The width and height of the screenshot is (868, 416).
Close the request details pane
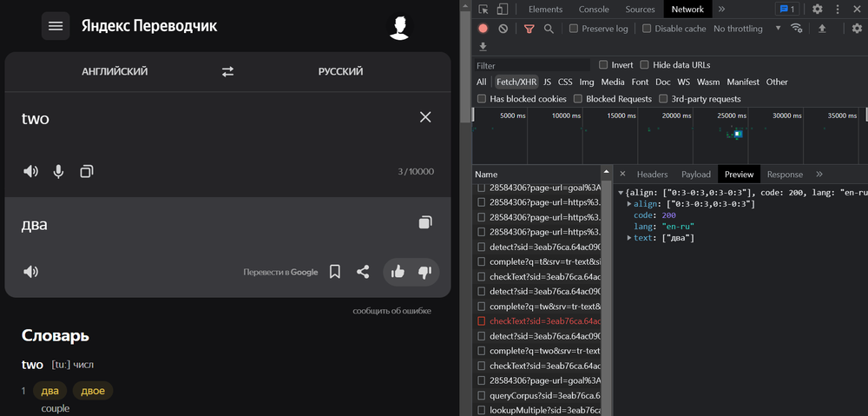[622, 174]
